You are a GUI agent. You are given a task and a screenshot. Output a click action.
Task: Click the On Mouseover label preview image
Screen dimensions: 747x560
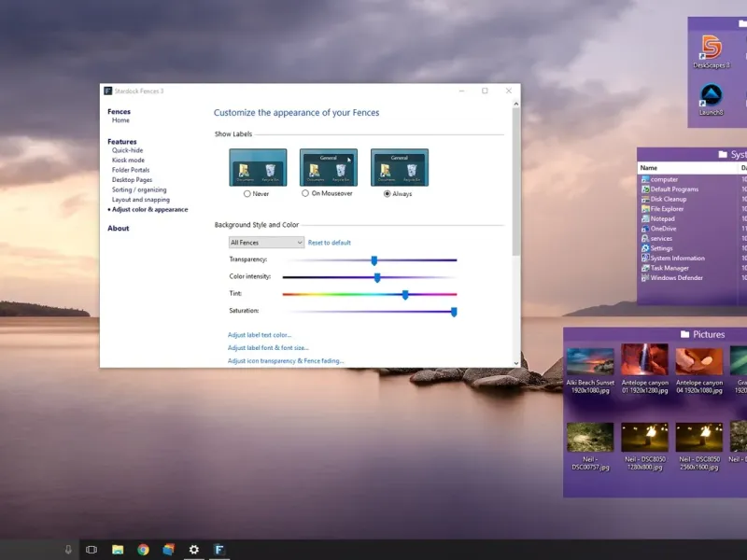click(x=329, y=167)
